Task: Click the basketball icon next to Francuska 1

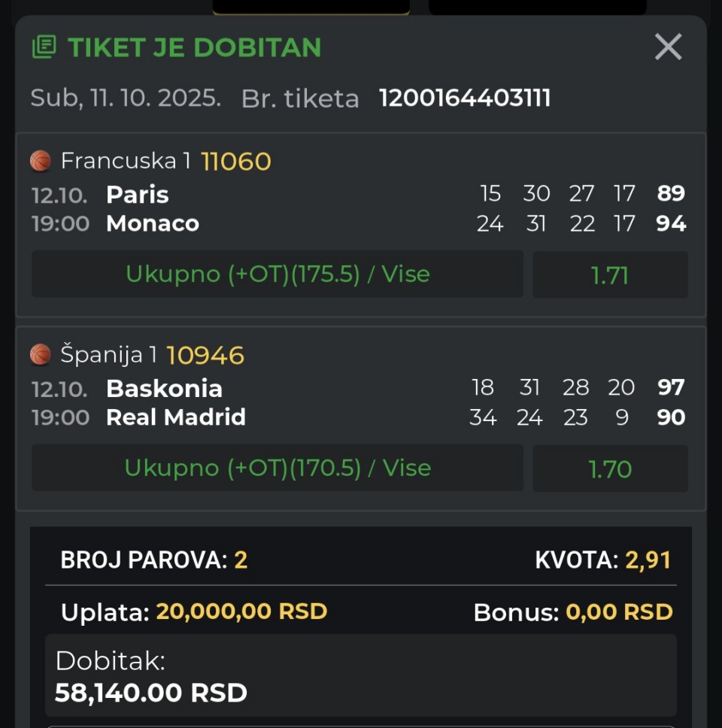Action: 41,161
